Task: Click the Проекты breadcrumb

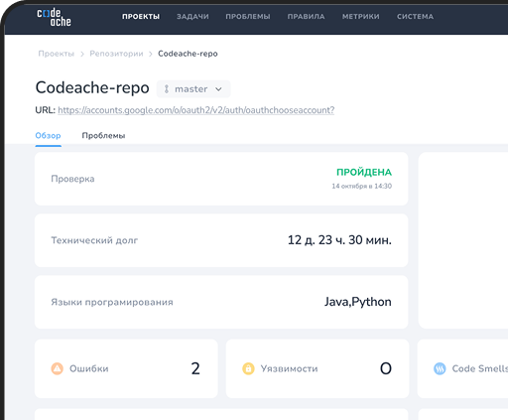Action: click(57, 54)
